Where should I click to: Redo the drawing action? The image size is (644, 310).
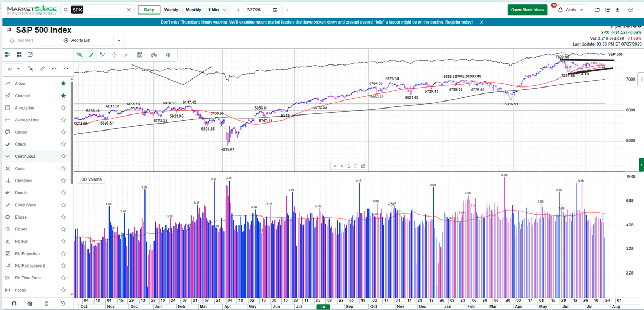66,69
